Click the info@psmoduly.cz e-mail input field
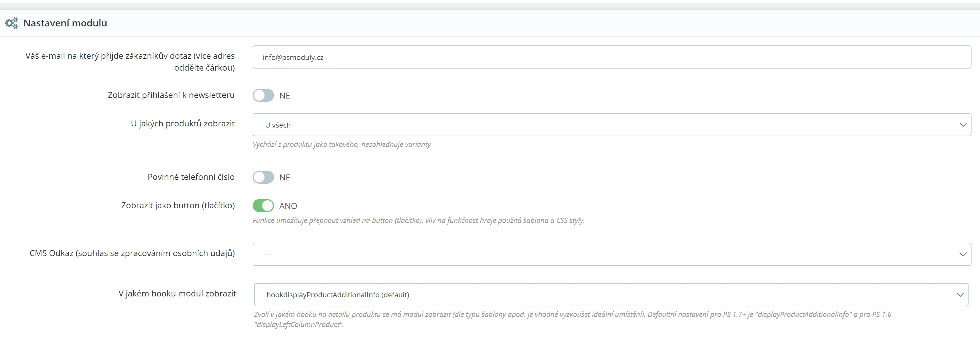This screenshot has width=980, height=354. [x=609, y=57]
